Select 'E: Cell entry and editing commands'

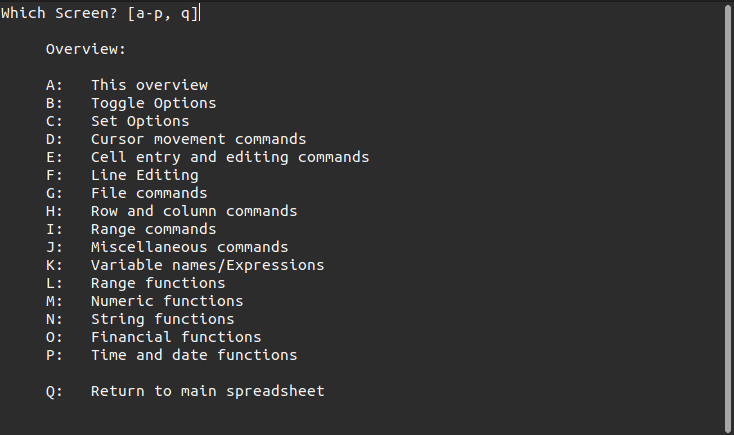click(207, 157)
